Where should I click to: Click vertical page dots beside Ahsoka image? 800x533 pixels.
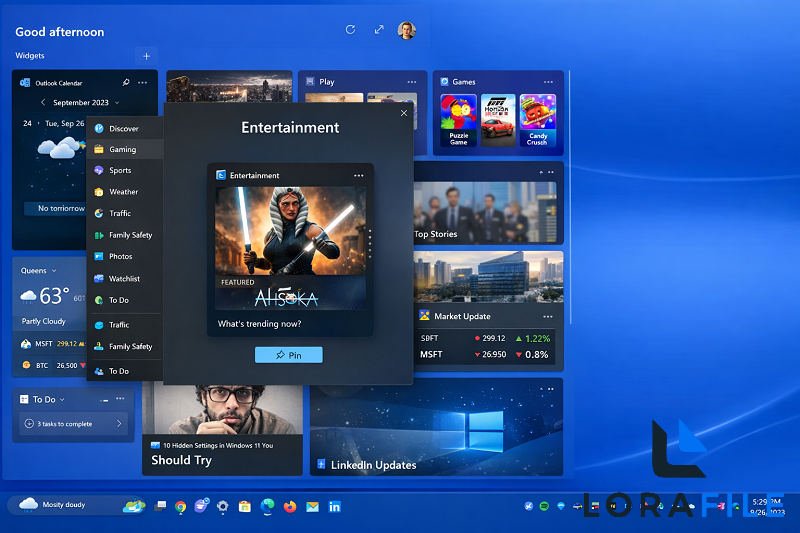point(370,244)
